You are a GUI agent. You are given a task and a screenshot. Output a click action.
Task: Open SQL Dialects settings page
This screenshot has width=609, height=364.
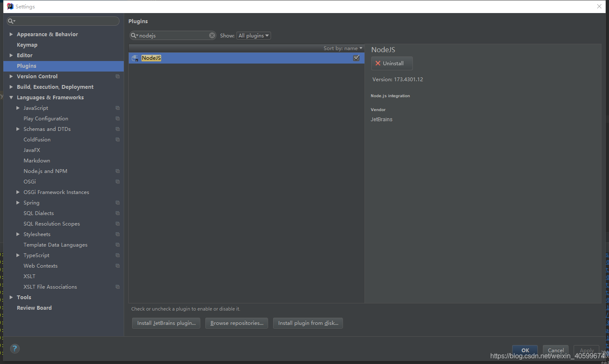(39, 213)
